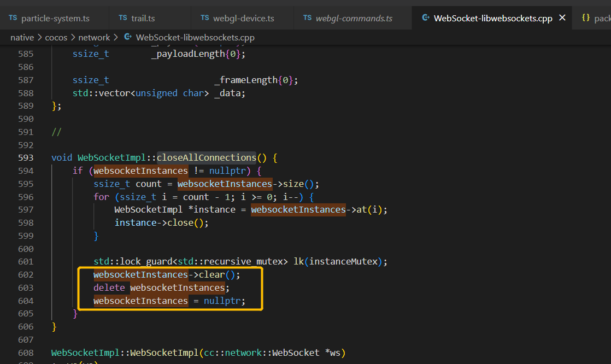Click websocketInstances in the if condition line 594
The width and height of the screenshot is (611, 364).
(140, 171)
